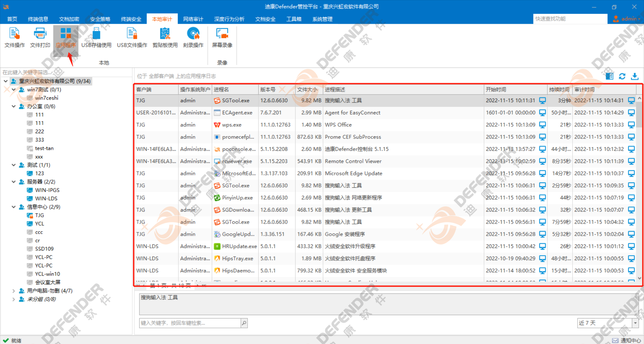Image resolution: width=644 pixels, height=344 pixels.
Task: Open 工具箱 tab
Action: coord(294,19)
